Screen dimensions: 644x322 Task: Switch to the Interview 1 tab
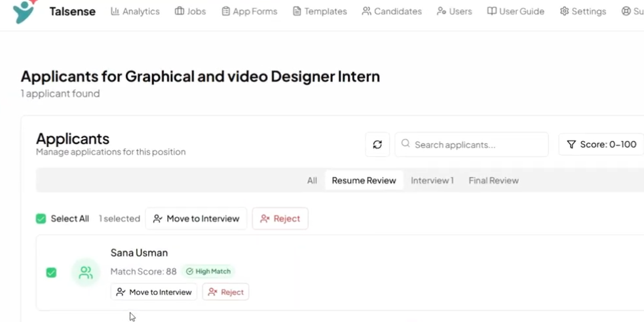point(432,180)
